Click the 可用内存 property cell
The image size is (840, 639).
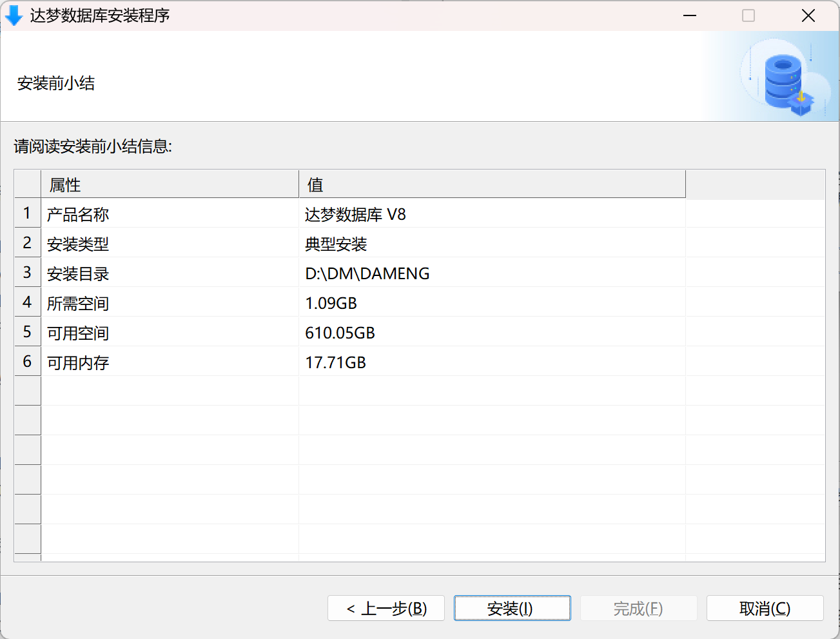point(170,362)
